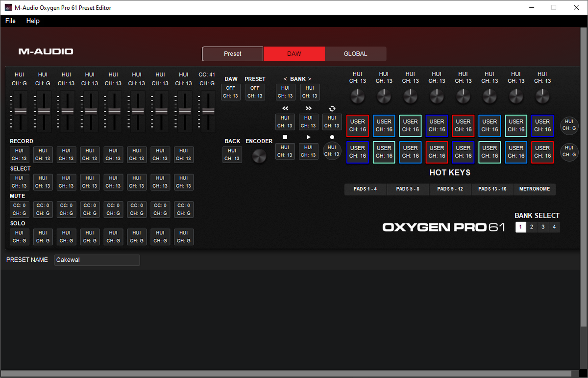Click the round record transport button
588x378 pixels.
332,151
